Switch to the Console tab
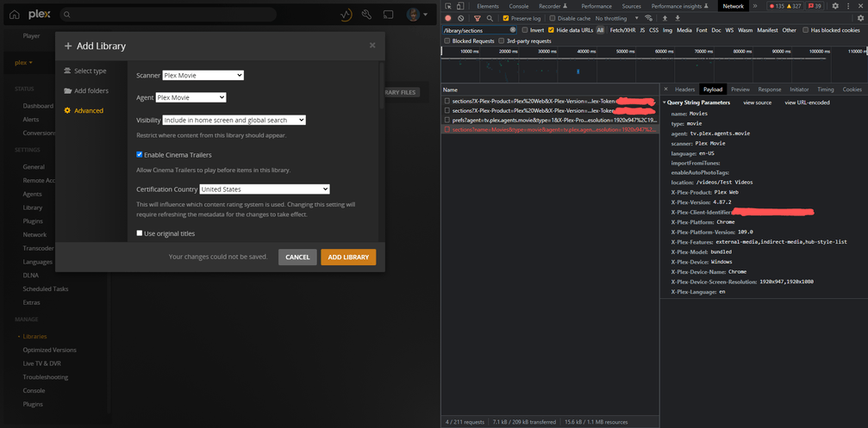 click(x=519, y=6)
